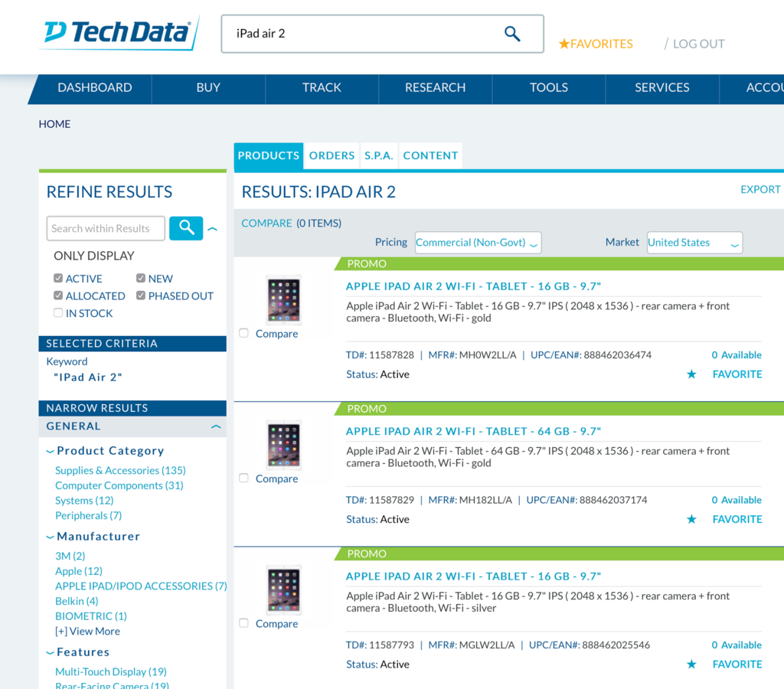Favorite the 64 GB gold iPad star
Viewport: 784px width, 689px height.
(x=691, y=519)
